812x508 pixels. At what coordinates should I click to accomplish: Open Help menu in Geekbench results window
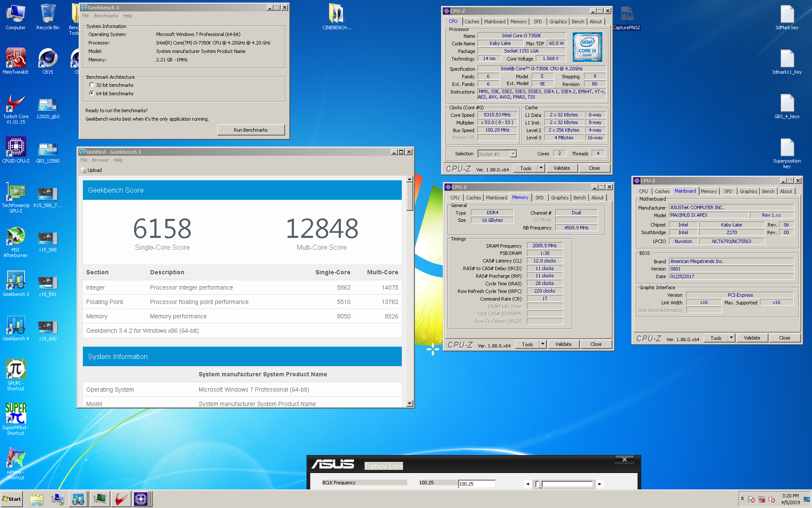(118, 160)
